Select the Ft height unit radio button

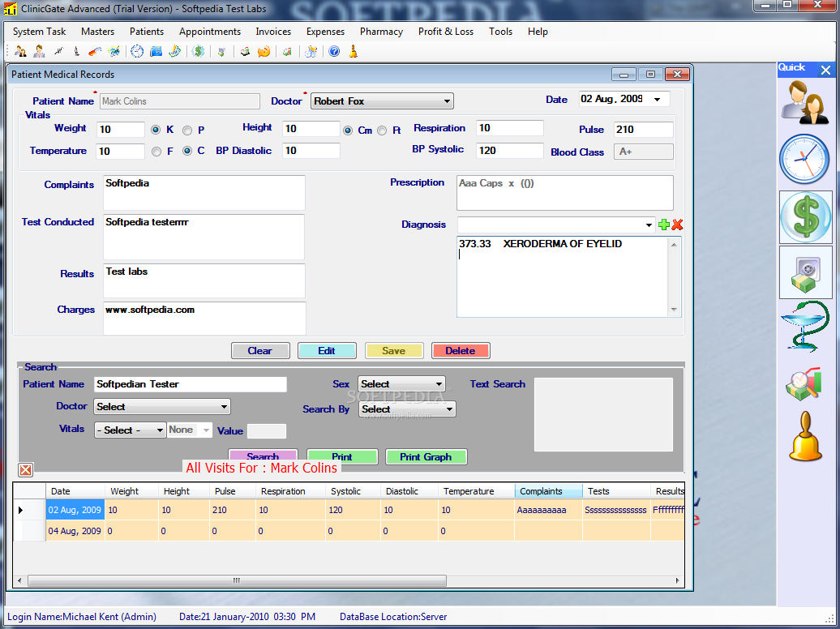coord(381,131)
